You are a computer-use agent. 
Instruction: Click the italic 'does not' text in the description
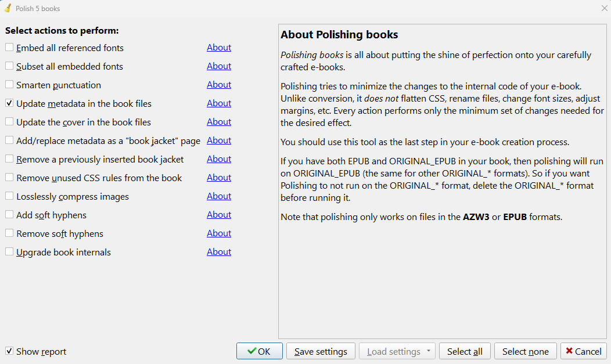point(381,99)
